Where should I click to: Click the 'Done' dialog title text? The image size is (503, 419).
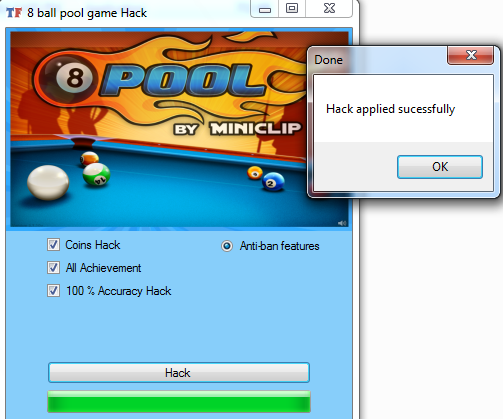point(328,60)
